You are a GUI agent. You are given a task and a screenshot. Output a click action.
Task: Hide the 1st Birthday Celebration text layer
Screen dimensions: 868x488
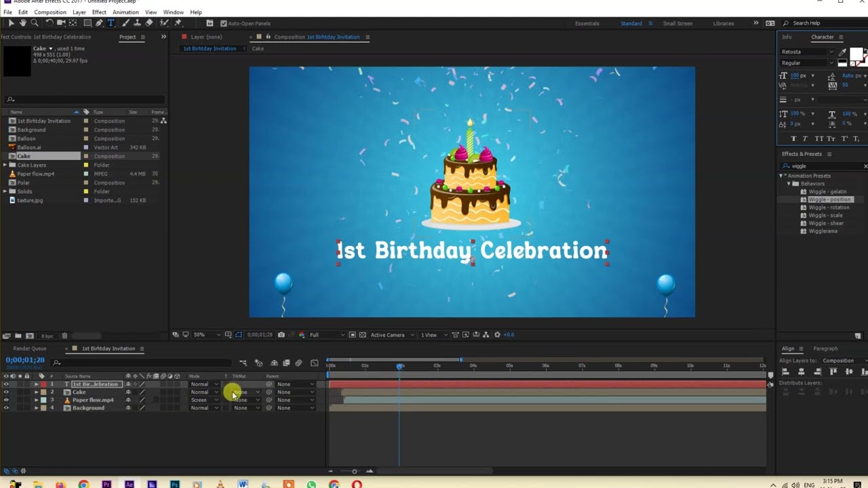6,384
